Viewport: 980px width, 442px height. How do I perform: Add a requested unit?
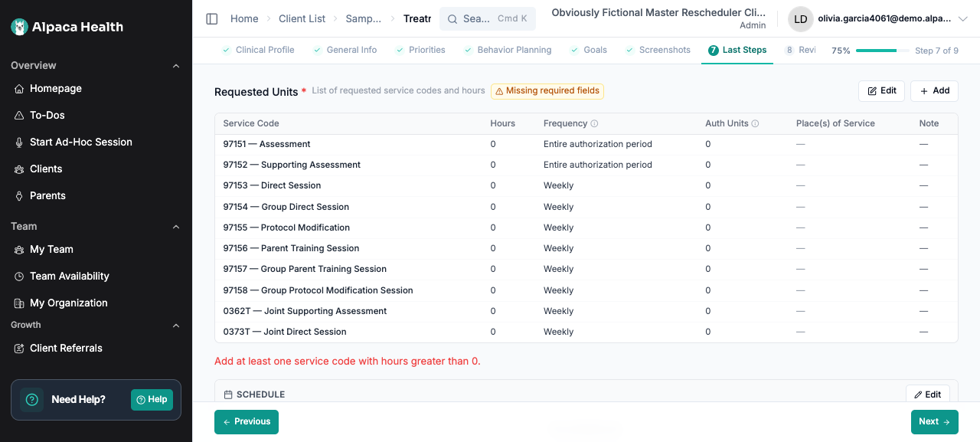click(934, 91)
